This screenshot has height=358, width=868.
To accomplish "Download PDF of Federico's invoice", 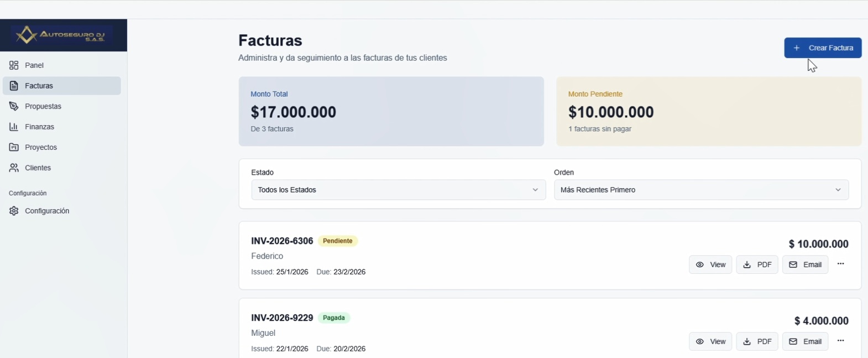I will click(757, 264).
